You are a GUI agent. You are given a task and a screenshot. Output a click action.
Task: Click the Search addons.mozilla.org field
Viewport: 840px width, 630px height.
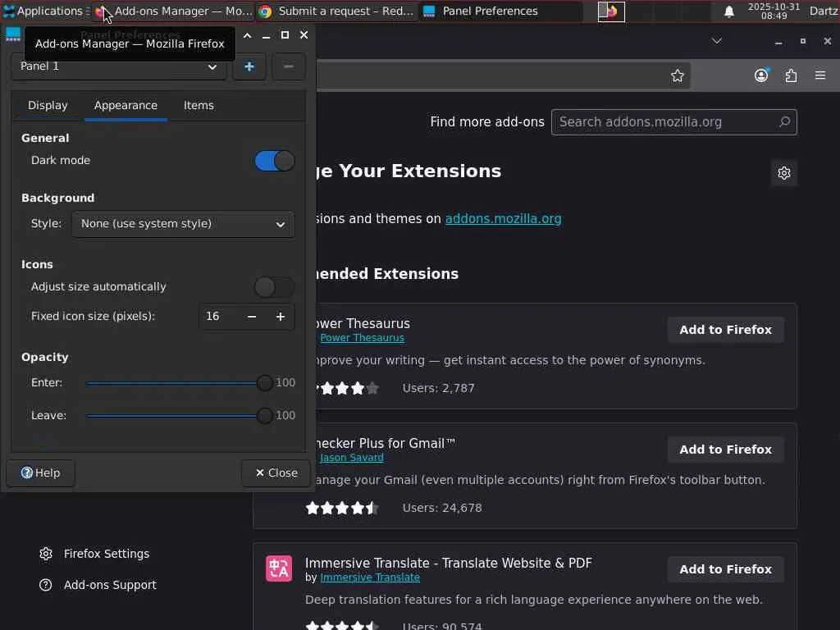664,122
